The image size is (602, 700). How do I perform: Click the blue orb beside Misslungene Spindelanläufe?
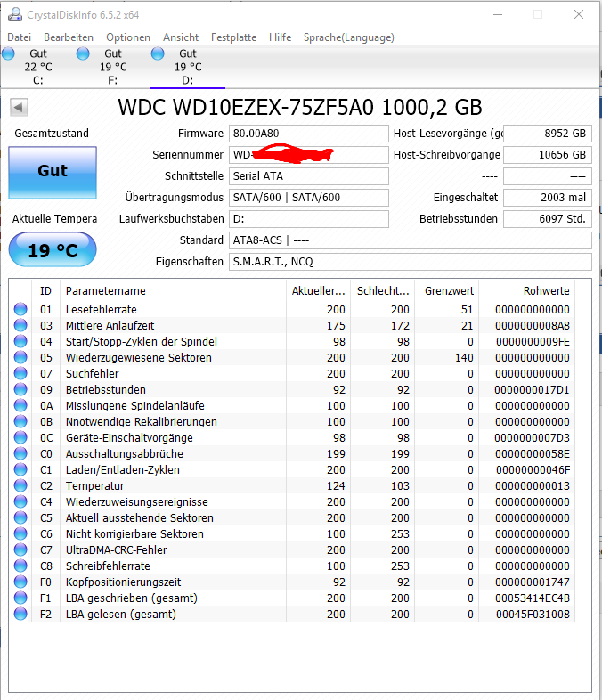(20, 405)
